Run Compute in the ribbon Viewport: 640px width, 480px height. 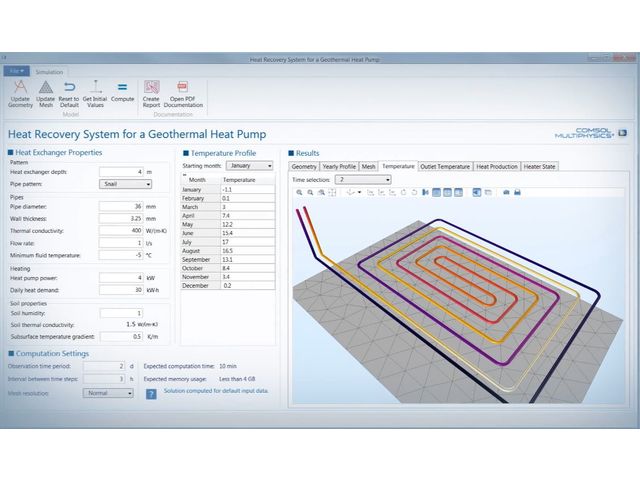pyautogui.click(x=123, y=88)
